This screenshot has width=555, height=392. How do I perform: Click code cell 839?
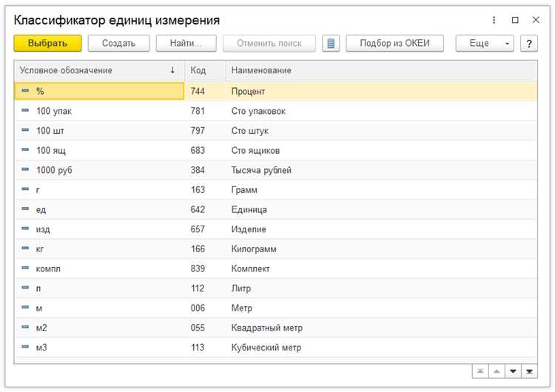tap(205, 268)
